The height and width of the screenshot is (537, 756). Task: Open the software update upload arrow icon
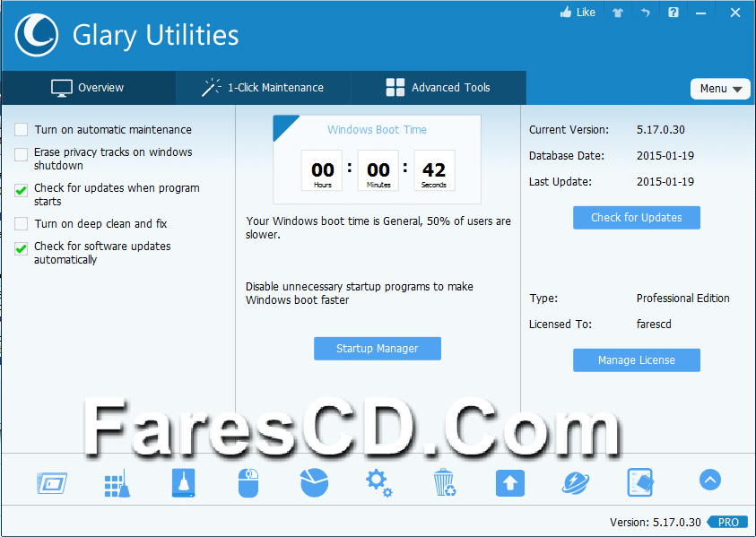click(510, 483)
